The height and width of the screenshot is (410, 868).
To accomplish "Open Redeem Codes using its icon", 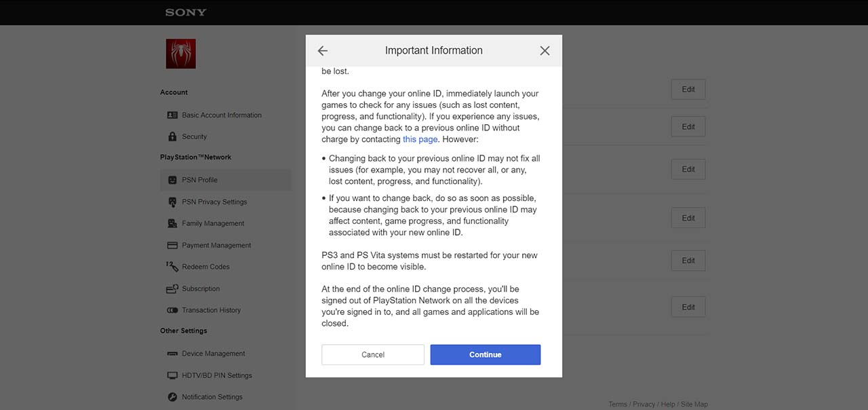I will coord(172,267).
